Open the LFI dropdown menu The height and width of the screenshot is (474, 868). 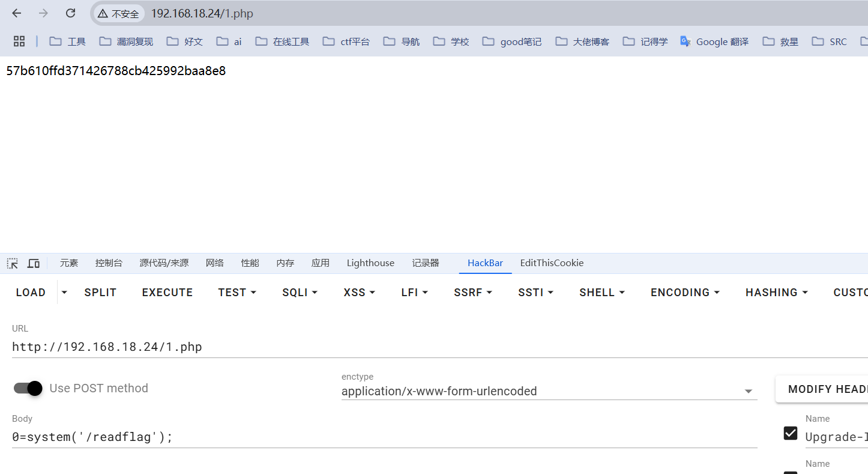pos(414,293)
